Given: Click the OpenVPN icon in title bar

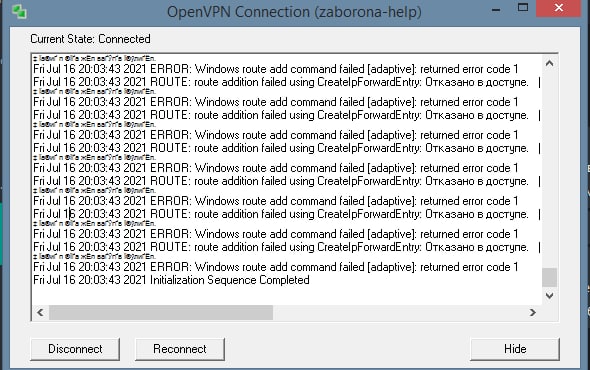Looking at the screenshot, I should pos(19,12).
